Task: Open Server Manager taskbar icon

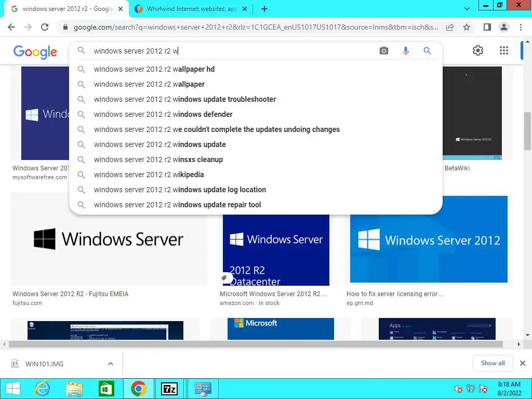Action: pyautogui.click(x=203, y=389)
